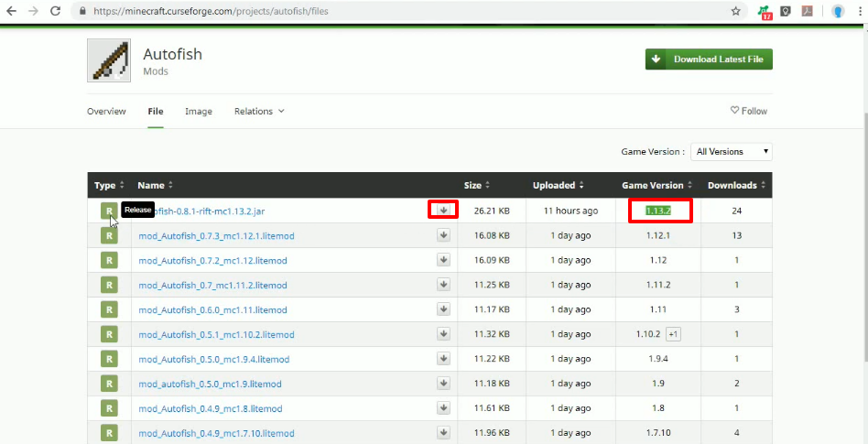Click the 11 hours ago uploaded cell

[x=570, y=211]
